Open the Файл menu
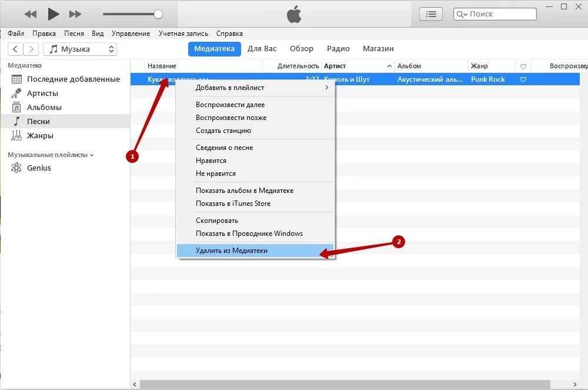Viewport: 588px width, 390px height. tap(16, 34)
